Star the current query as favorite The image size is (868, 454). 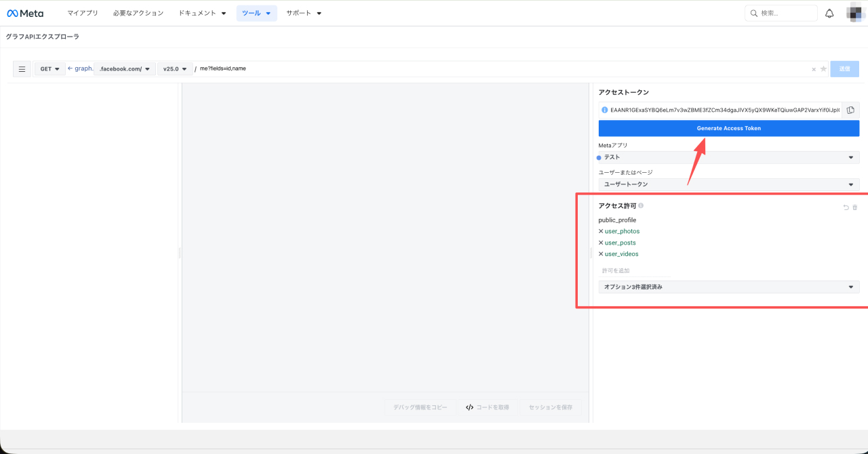[x=823, y=69]
